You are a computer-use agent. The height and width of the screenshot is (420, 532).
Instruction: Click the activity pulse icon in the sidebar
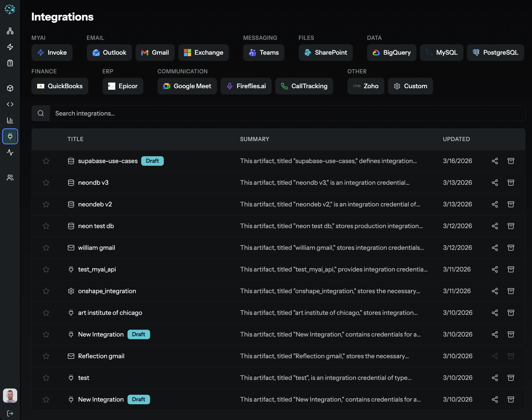10,152
